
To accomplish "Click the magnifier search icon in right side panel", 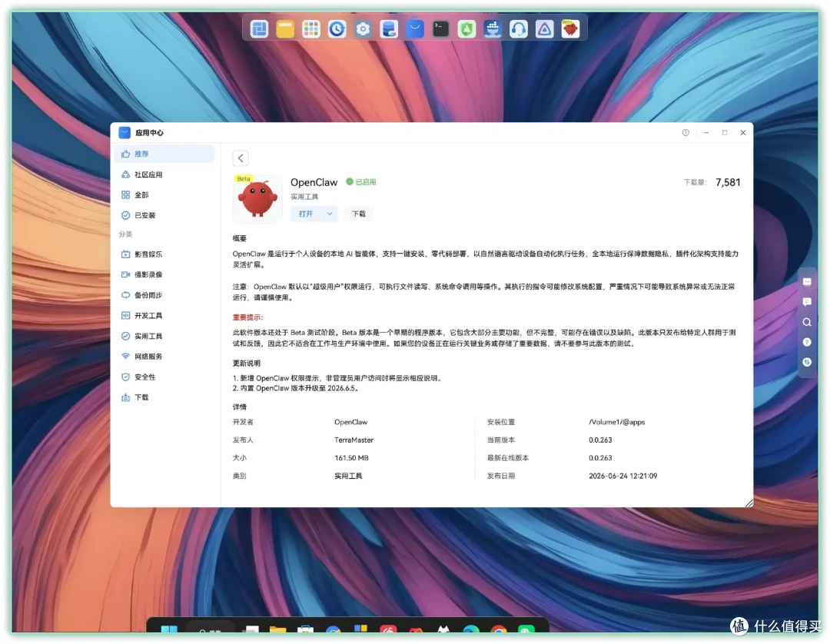I will click(807, 322).
